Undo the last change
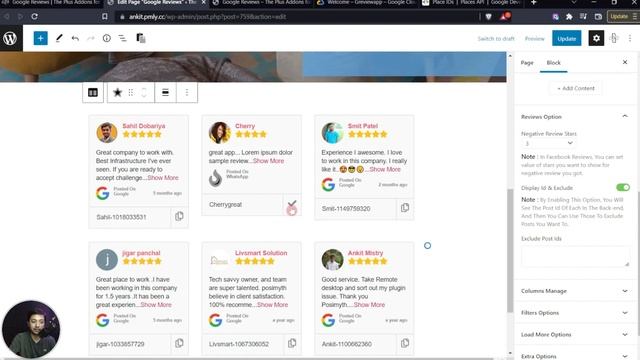Screen dimensions: 640x360 pyautogui.click(x=75, y=38)
